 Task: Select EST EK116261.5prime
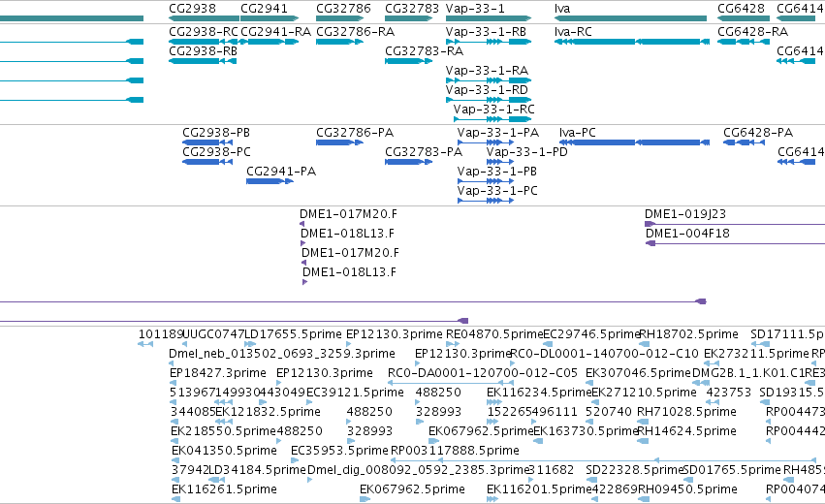(x=224, y=489)
